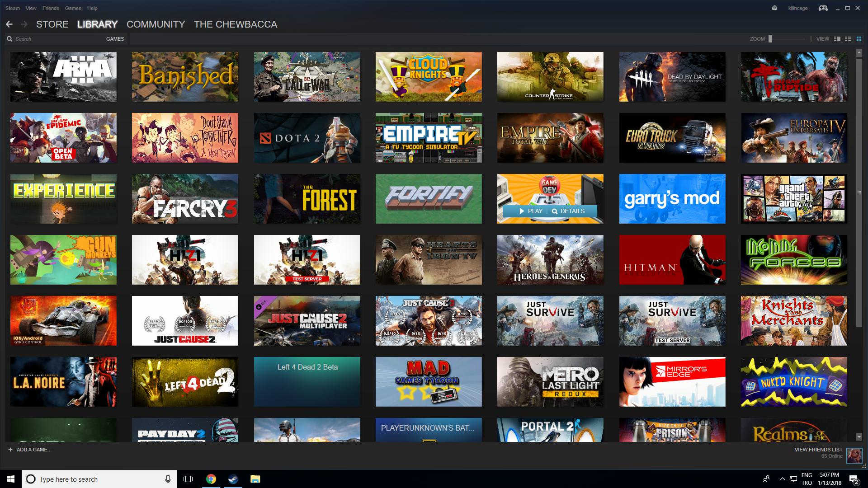Click the friends list avatar picture

pyautogui.click(x=854, y=455)
